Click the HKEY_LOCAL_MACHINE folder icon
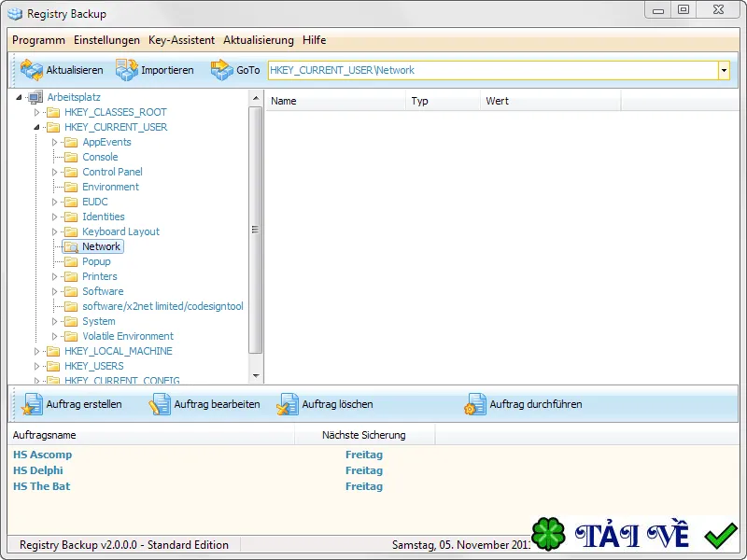This screenshot has height=560, width=747. (53, 352)
